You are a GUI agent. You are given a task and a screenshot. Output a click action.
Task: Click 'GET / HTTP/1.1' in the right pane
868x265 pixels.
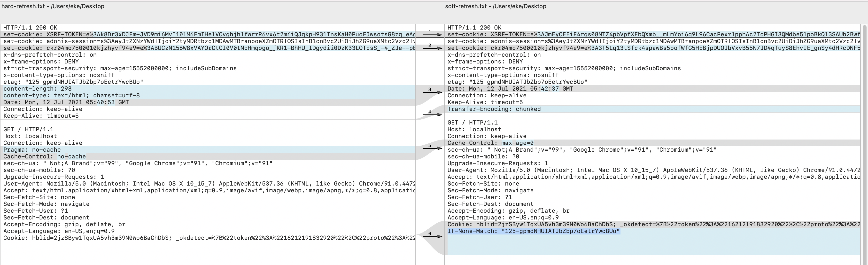click(x=473, y=122)
